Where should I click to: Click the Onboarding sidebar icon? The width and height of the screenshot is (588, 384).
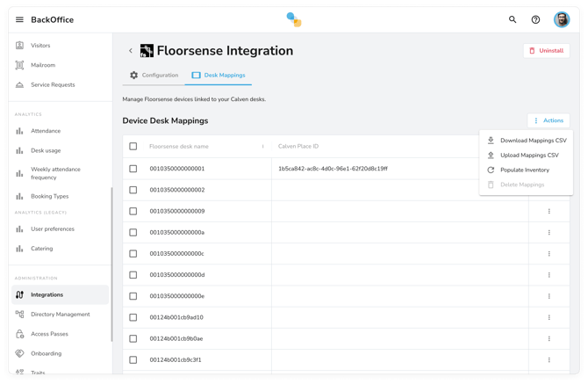point(19,353)
